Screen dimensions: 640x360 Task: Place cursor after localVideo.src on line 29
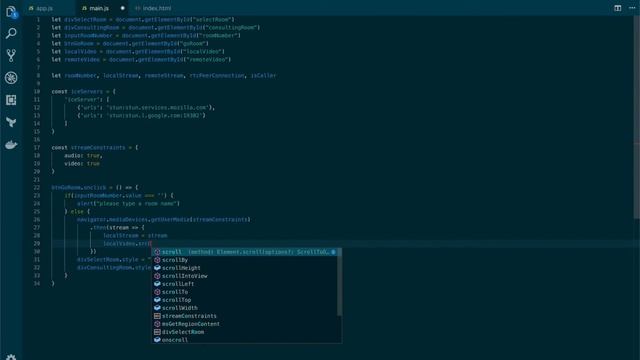tap(151, 244)
